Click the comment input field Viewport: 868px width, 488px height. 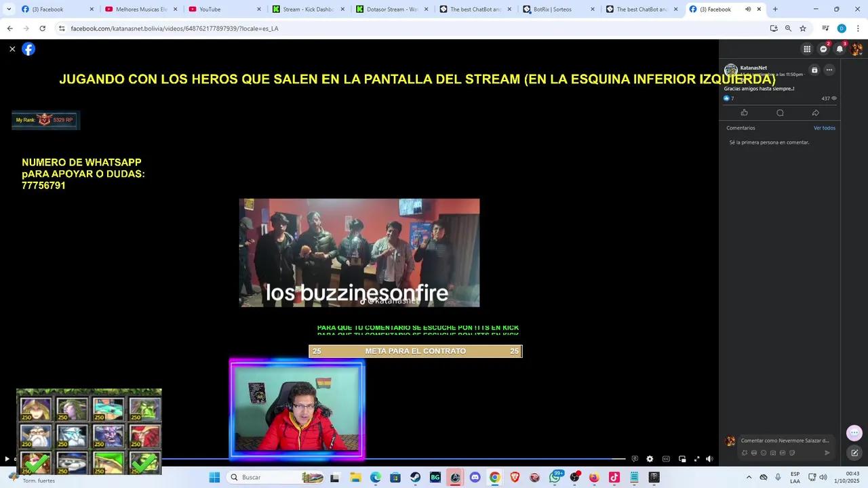coord(785,441)
